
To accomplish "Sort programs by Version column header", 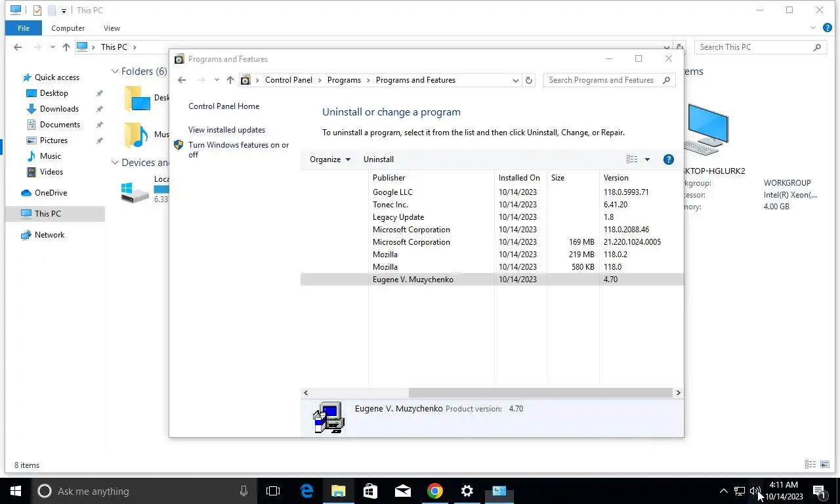I will [x=640, y=178].
